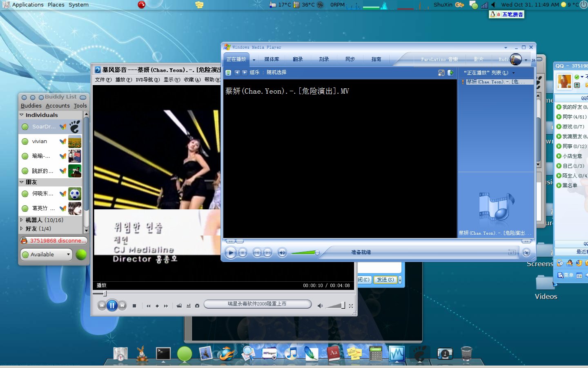Click the green playlist options icon in WMP
588x368 pixels.
tap(228, 72)
